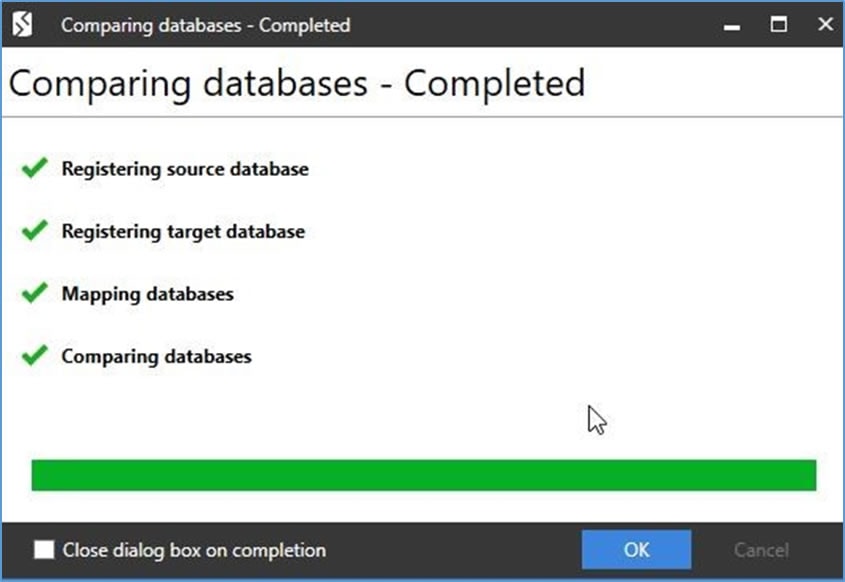Click the close icon in the title bar
The height and width of the screenshot is (582, 845).
tap(824, 24)
